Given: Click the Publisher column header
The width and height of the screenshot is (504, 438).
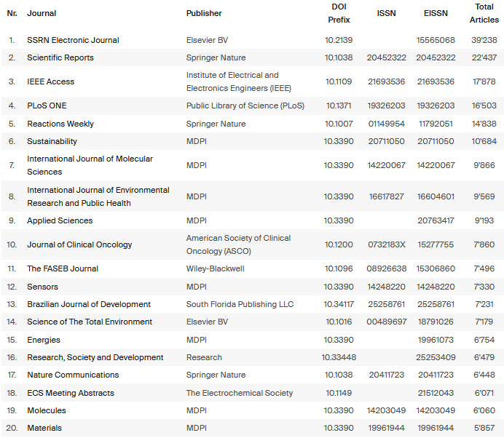Looking at the screenshot, I should [204, 13].
